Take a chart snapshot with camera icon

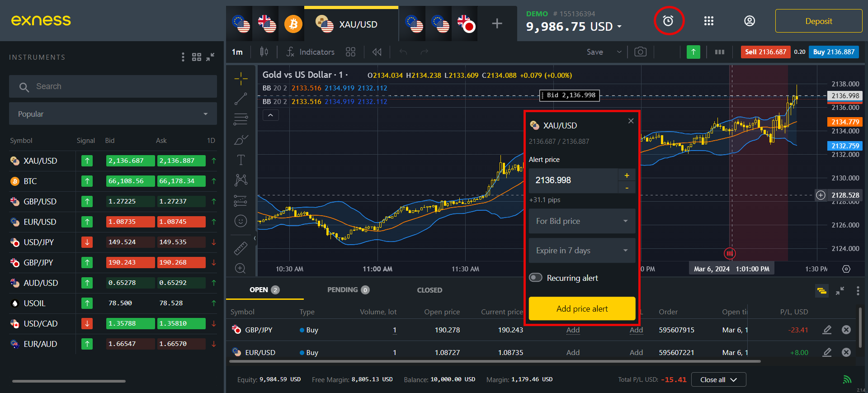click(x=640, y=52)
